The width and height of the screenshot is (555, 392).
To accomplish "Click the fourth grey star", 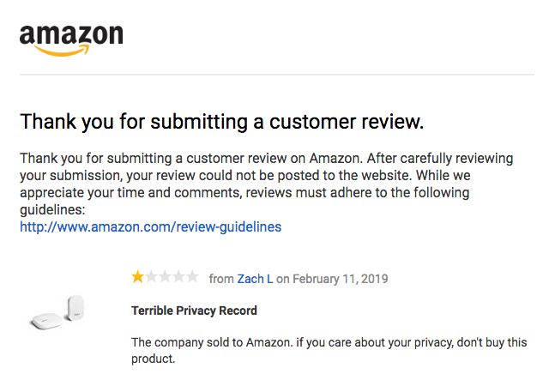I will [x=178, y=277].
